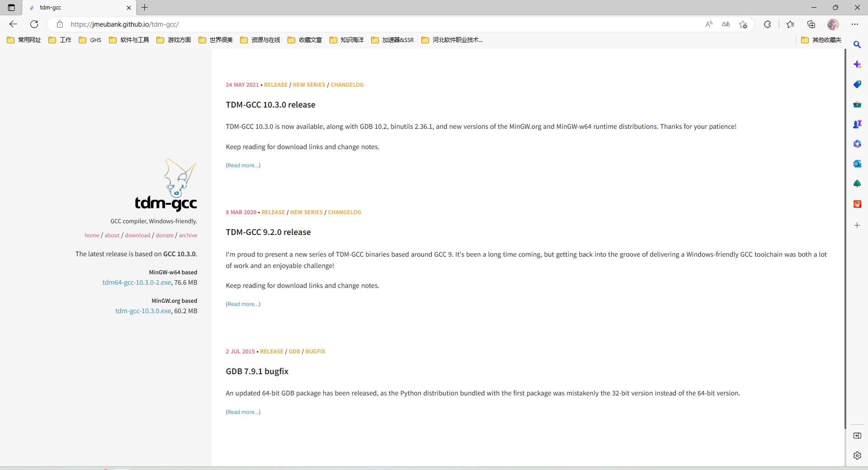Open the shopping tag sidebar icon

click(x=857, y=85)
